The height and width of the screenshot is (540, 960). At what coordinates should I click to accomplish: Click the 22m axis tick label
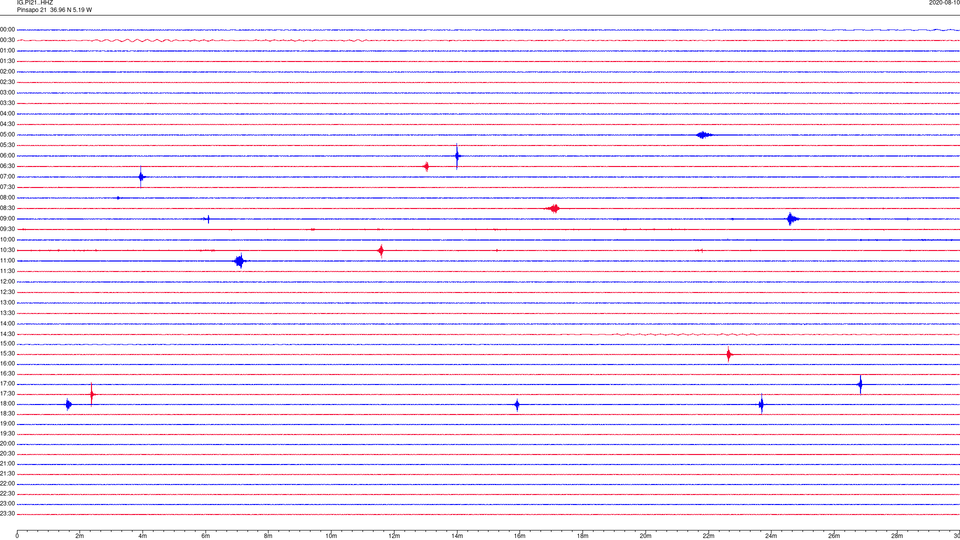click(x=708, y=536)
